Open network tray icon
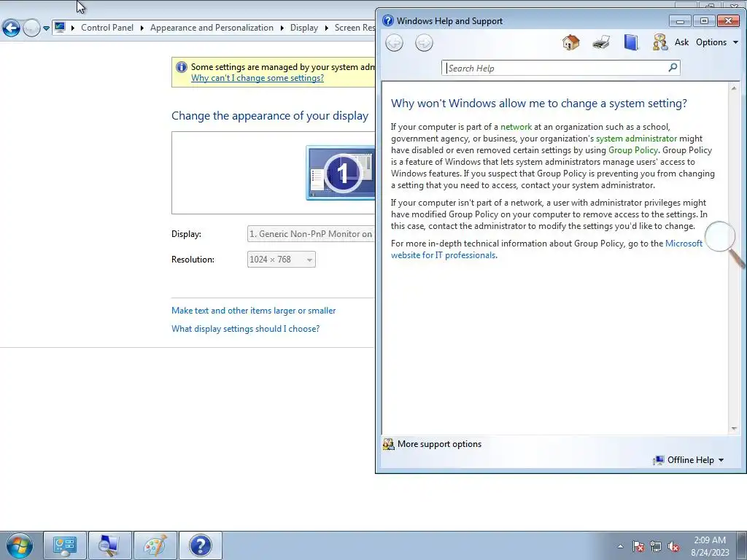The width and height of the screenshot is (747, 560). pos(656,546)
